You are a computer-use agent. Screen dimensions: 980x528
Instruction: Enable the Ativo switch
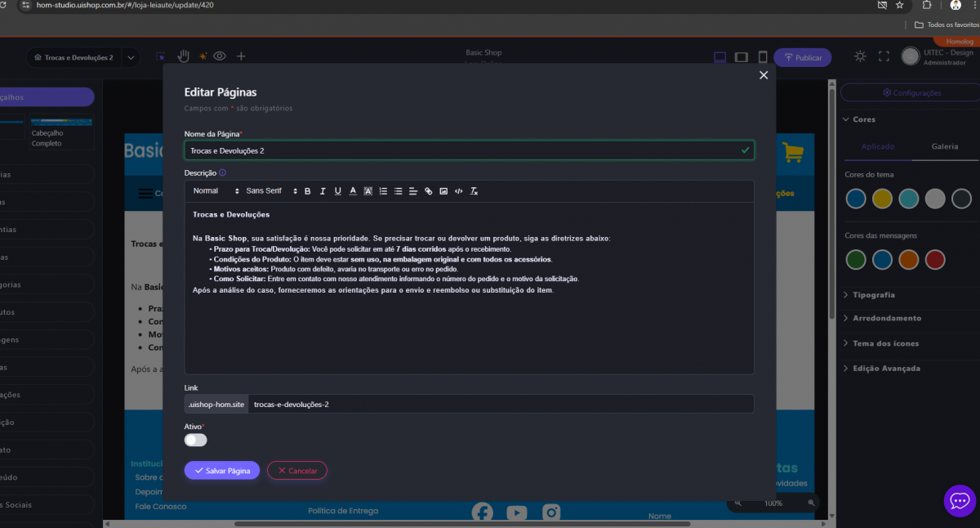click(x=196, y=440)
